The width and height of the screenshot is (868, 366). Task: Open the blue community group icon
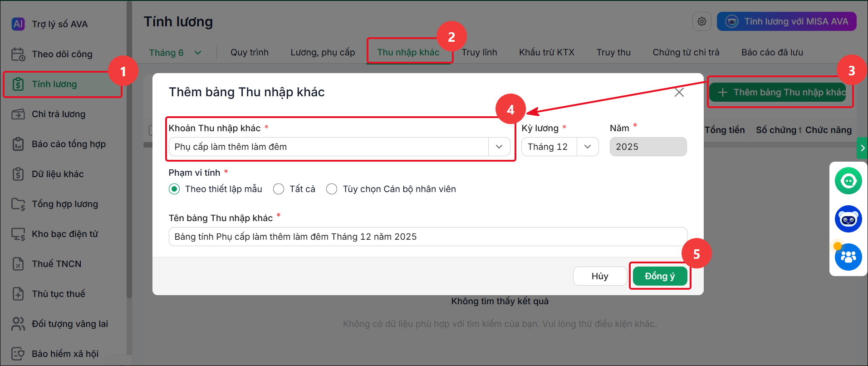pyautogui.click(x=848, y=257)
